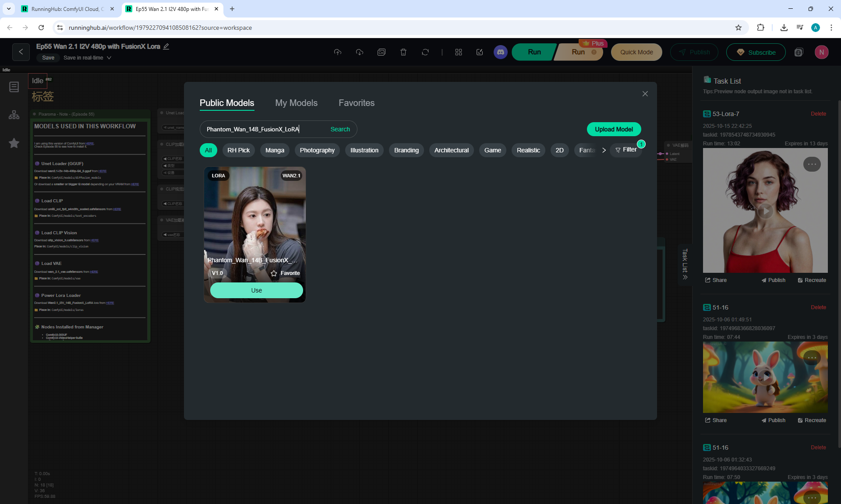Select the All category filter chip

(208, 150)
